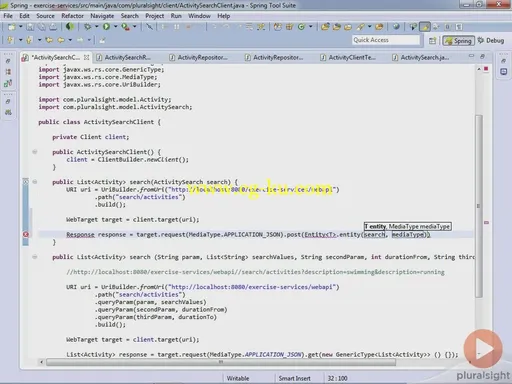Viewport: 512px width, 384px height.
Task: Open the New Java Class dropdown arrow
Action: (x=310, y=27)
